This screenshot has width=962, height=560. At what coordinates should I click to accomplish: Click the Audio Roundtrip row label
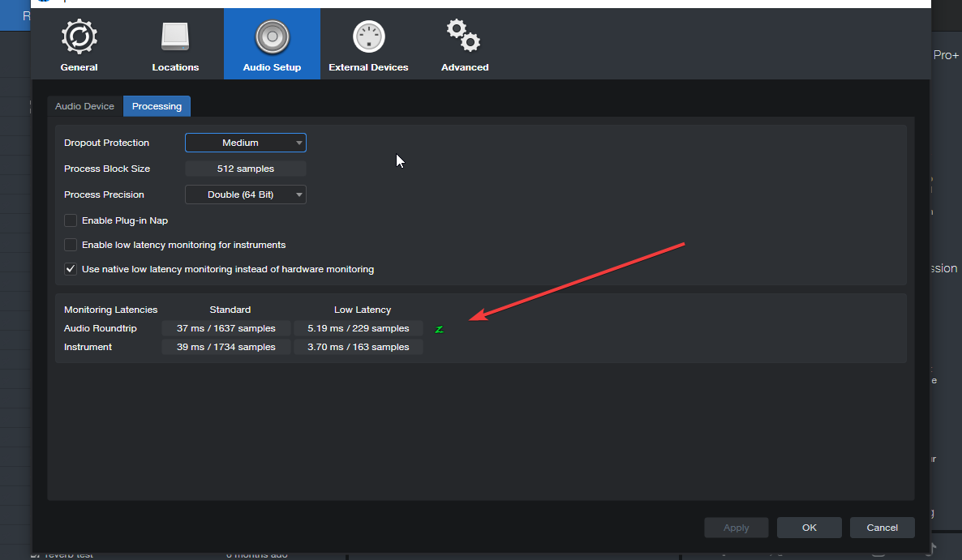coord(101,328)
